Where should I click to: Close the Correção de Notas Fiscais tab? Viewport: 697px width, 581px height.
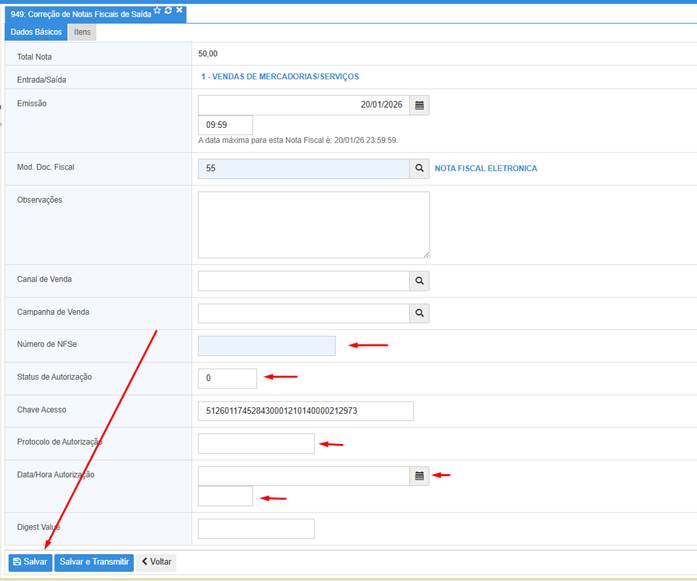click(179, 10)
